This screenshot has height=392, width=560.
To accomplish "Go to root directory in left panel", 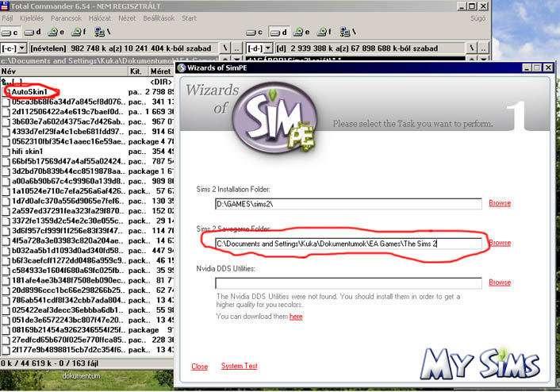I will [x=225, y=48].
